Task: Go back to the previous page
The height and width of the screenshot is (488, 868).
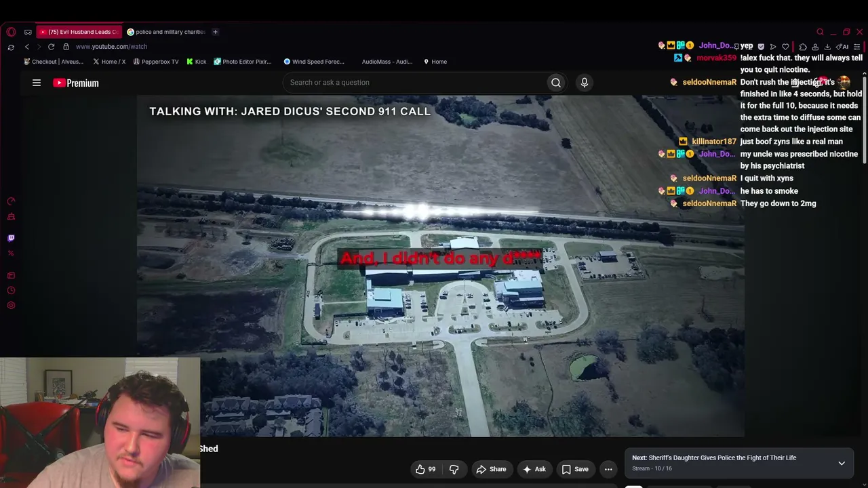Action: coord(27,47)
